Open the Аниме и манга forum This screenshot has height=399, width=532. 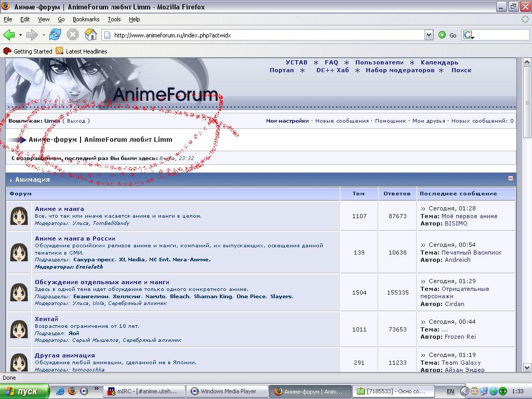59,209
